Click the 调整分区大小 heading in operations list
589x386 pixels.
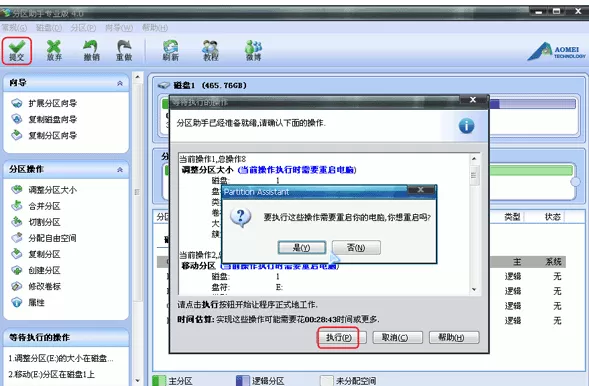point(207,170)
